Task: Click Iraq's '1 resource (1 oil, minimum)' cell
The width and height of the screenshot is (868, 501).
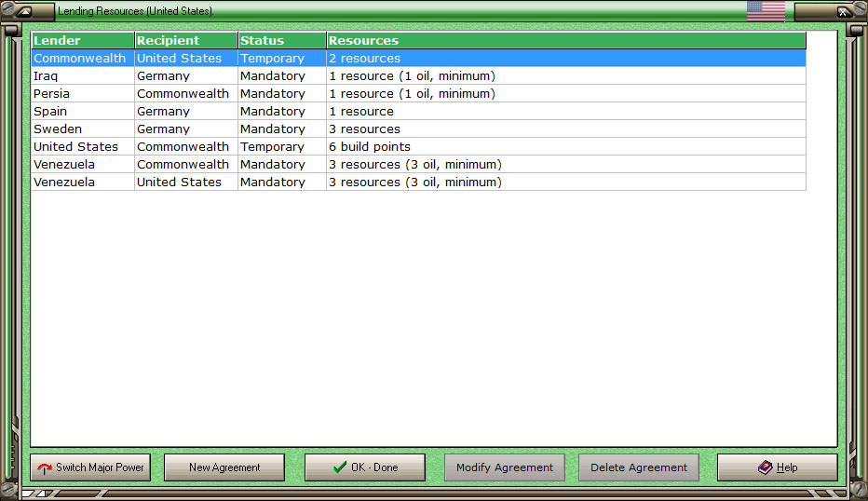Action: click(x=565, y=75)
